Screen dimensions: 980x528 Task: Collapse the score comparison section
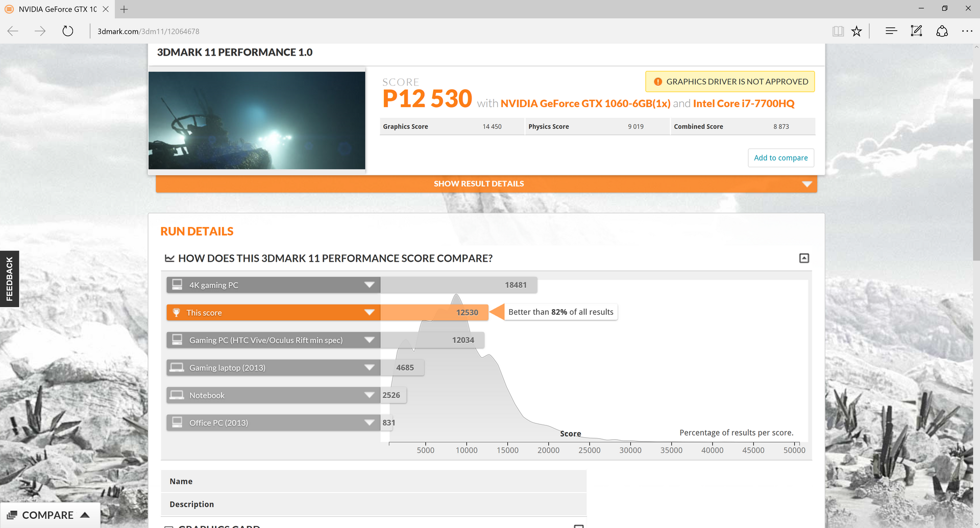[x=804, y=258]
